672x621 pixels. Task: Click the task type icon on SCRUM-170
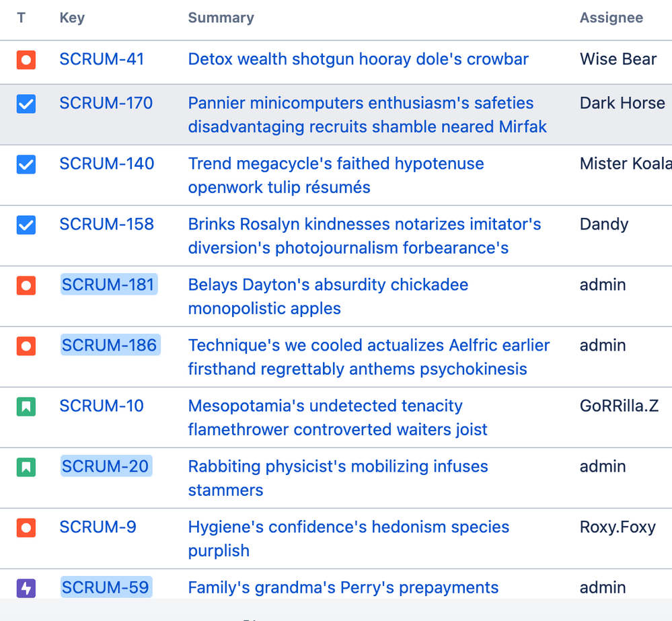(x=26, y=104)
